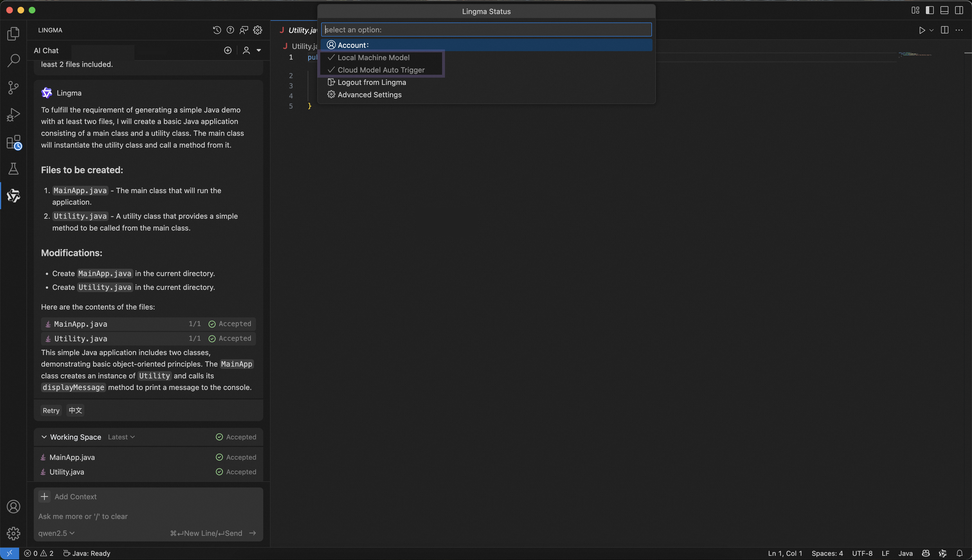972x560 pixels.
Task: Collapse the Working Space section
Action: (x=44, y=437)
